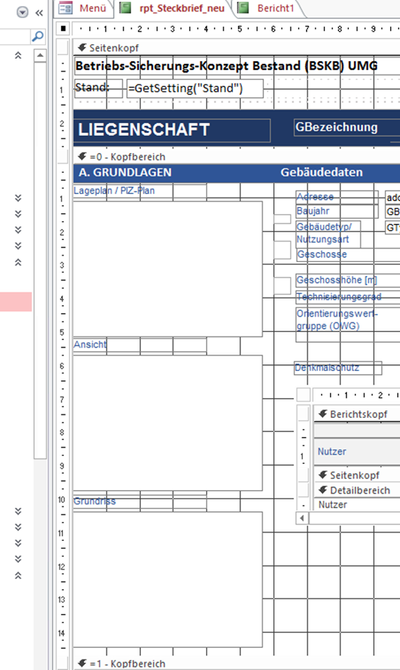Screen dimensions: 400x670
Task: Click the report selector square at the ruler corner
Action: tap(63, 29)
